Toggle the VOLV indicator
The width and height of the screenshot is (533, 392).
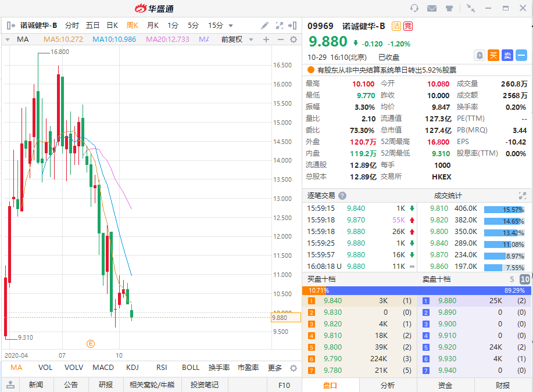coord(74,368)
